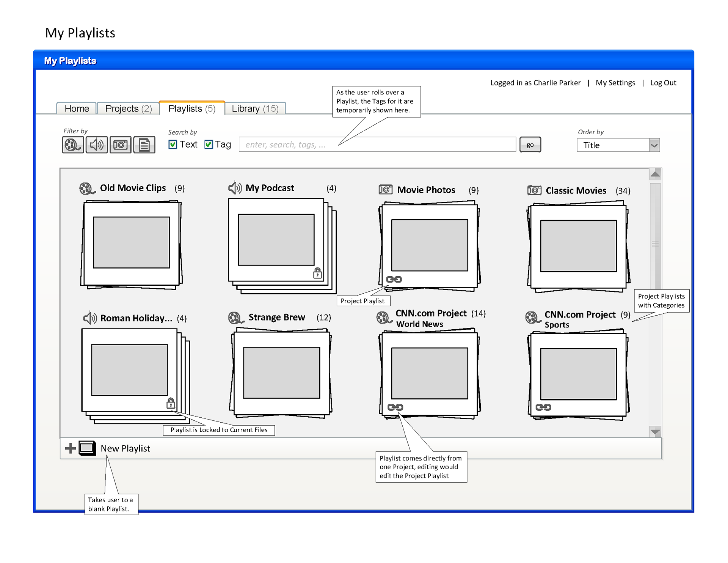
Task: Uncheck the Tag search checkbox
Action: click(x=209, y=145)
